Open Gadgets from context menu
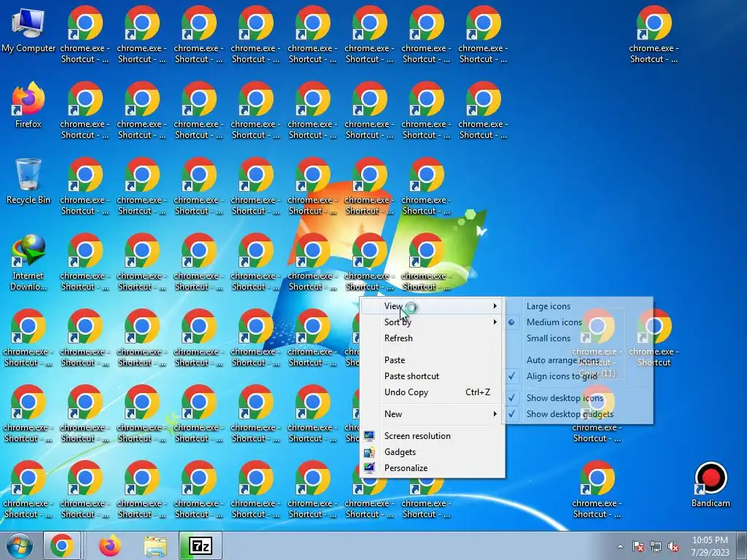The width and height of the screenshot is (747, 560). [x=432, y=452]
